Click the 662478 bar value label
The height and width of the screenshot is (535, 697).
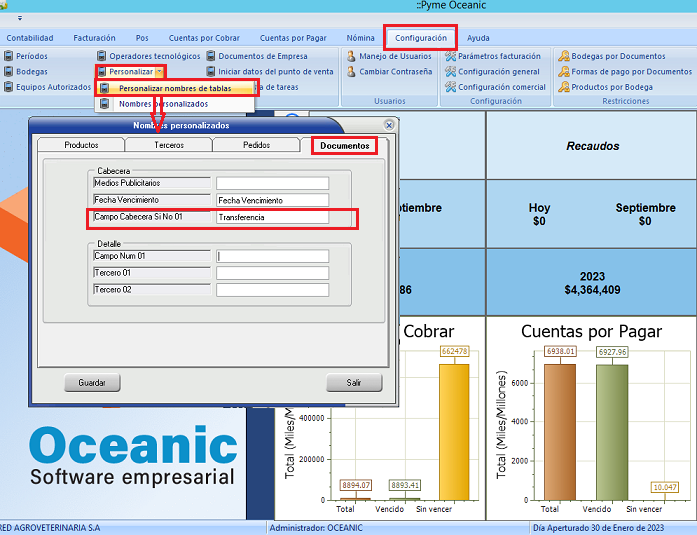tap(454, 351)
